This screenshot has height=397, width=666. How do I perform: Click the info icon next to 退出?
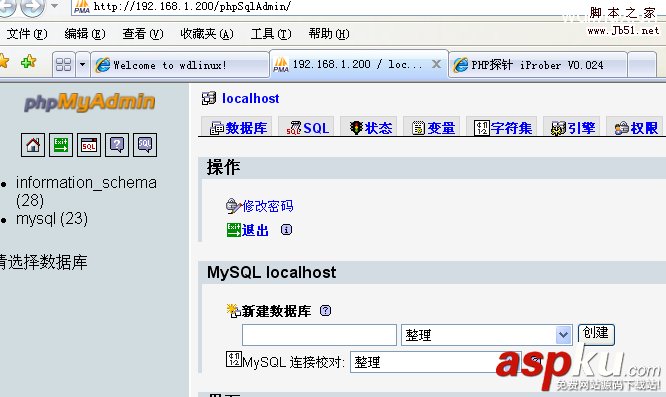286,230
